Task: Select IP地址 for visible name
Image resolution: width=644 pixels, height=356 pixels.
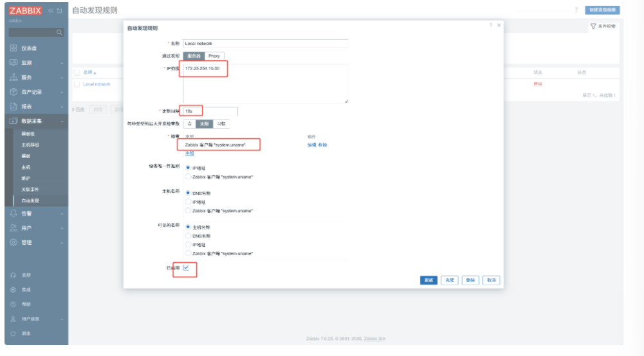Action: pos(188,244)
